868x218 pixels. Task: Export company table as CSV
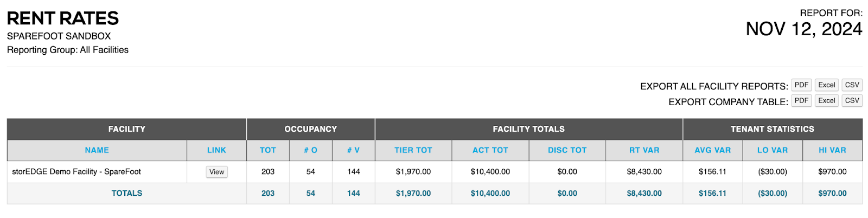(x=852, y=101)
